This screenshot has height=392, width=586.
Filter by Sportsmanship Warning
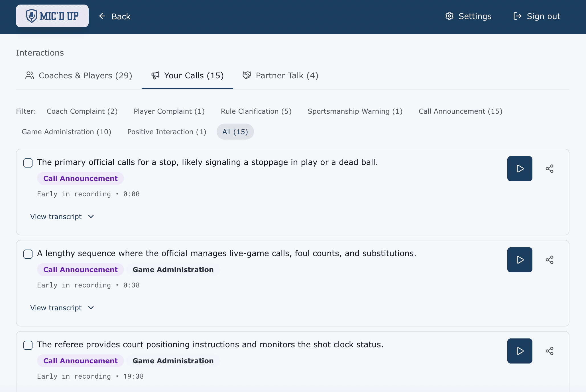[355, 111]
